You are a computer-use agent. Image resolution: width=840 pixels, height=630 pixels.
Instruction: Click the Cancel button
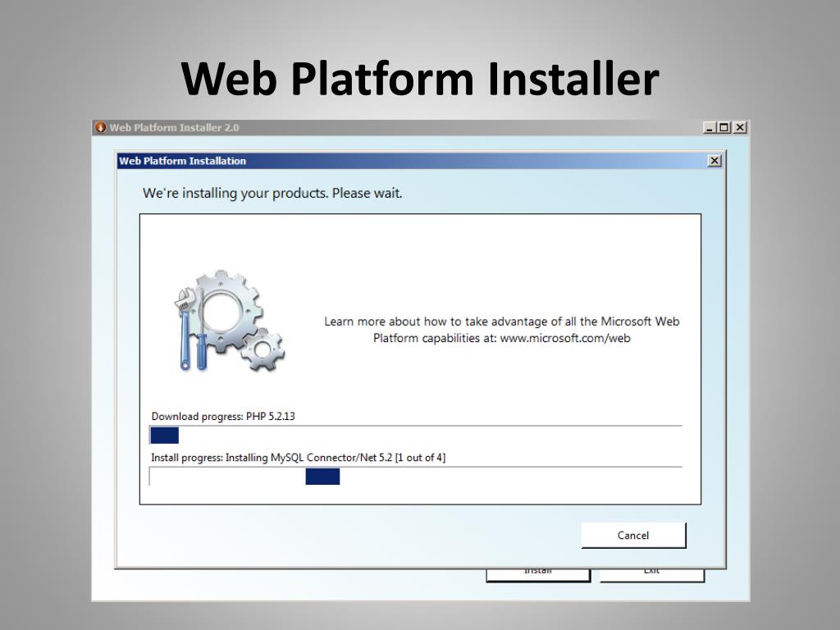[633, 535]
